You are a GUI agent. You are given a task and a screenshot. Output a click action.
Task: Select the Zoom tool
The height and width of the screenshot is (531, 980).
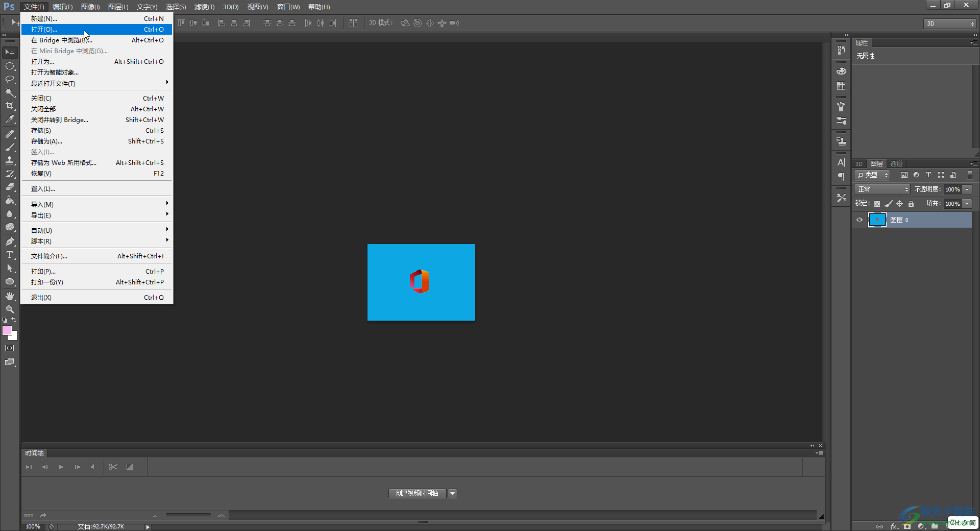[10, 309]
